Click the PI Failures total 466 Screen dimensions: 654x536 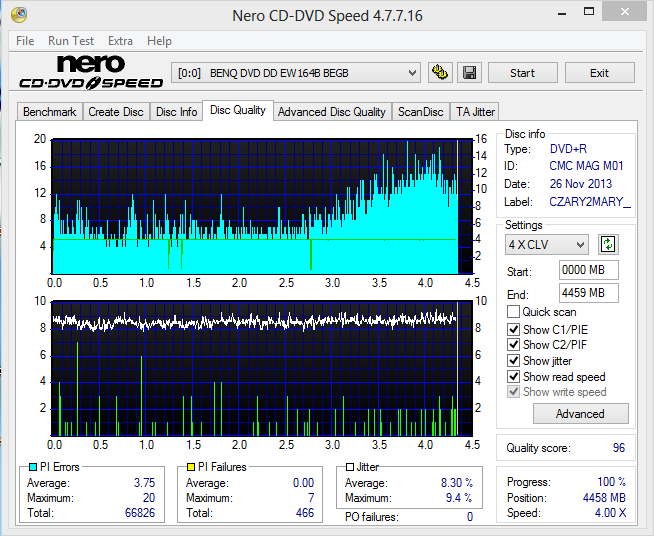tap(305, 513)
